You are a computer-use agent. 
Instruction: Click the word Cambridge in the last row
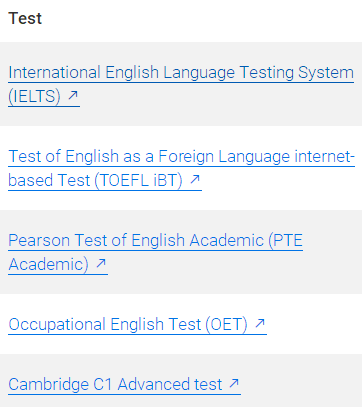pos(49,384)
